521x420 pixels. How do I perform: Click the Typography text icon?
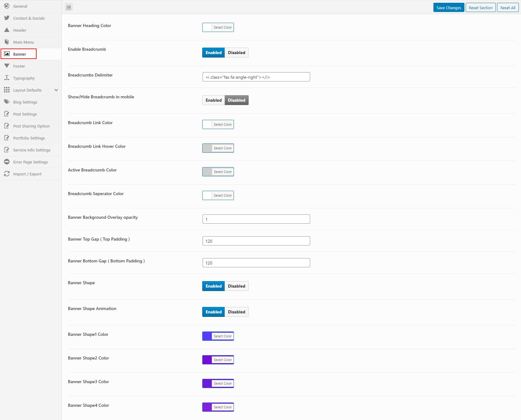[7, 78]
